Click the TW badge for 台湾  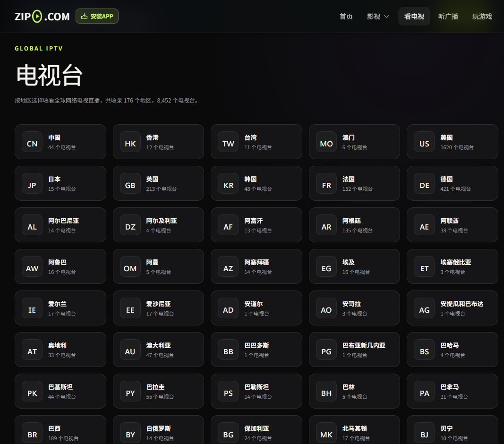tap(228, 142)
